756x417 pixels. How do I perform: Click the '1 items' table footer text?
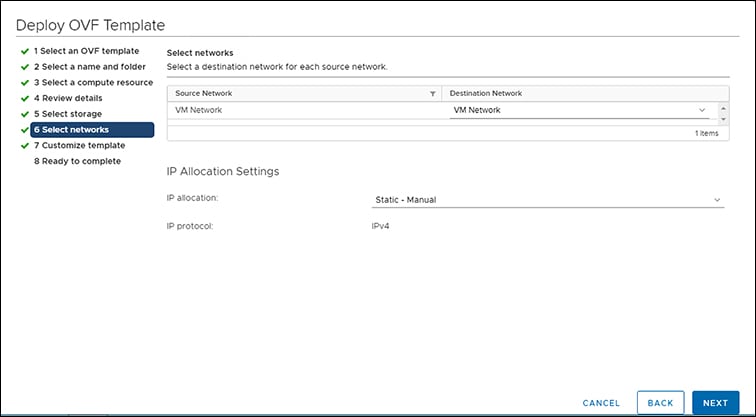706,134
